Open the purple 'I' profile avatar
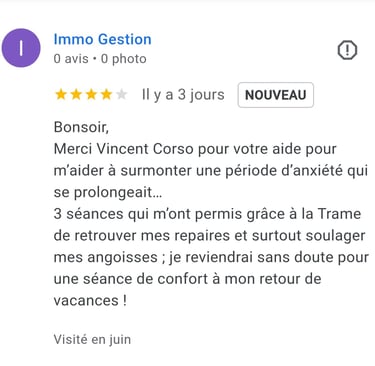This screenshot has height=366, width=375. (21, 48)
